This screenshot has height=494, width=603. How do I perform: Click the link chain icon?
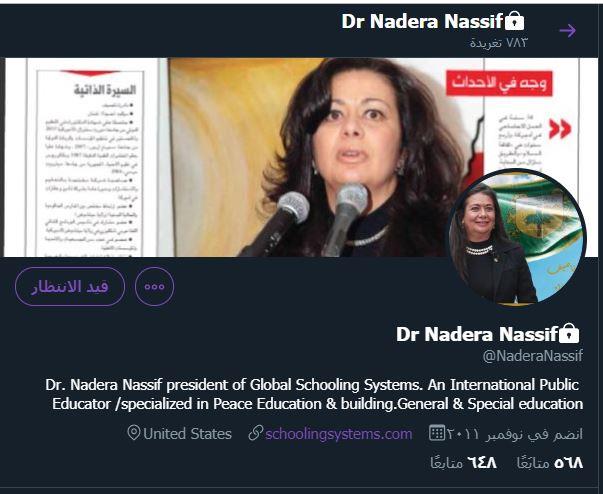[256, 433]
